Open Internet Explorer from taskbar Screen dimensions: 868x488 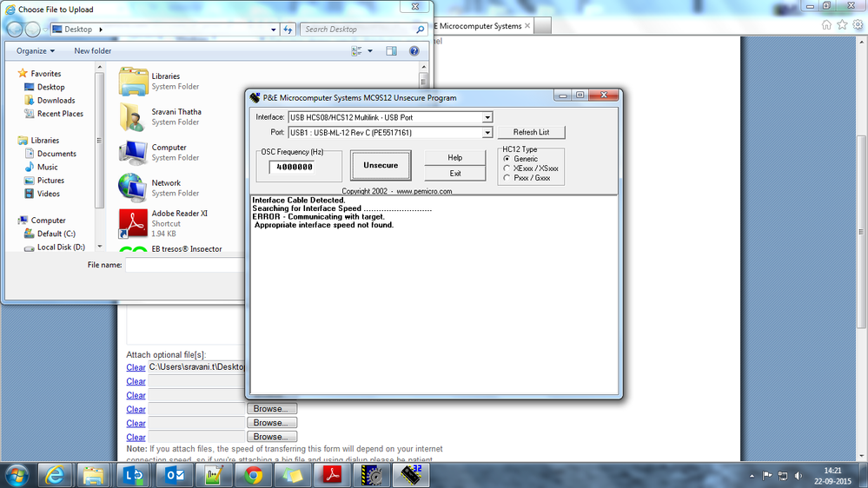[54, 475]
